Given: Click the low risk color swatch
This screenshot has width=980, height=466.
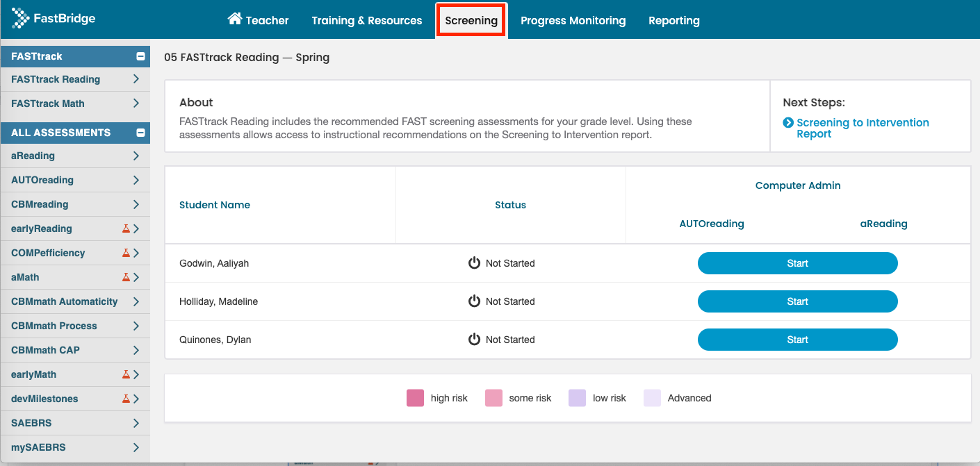Looking at the screenshot, I should pyautogui.click(x=577, y=398).
